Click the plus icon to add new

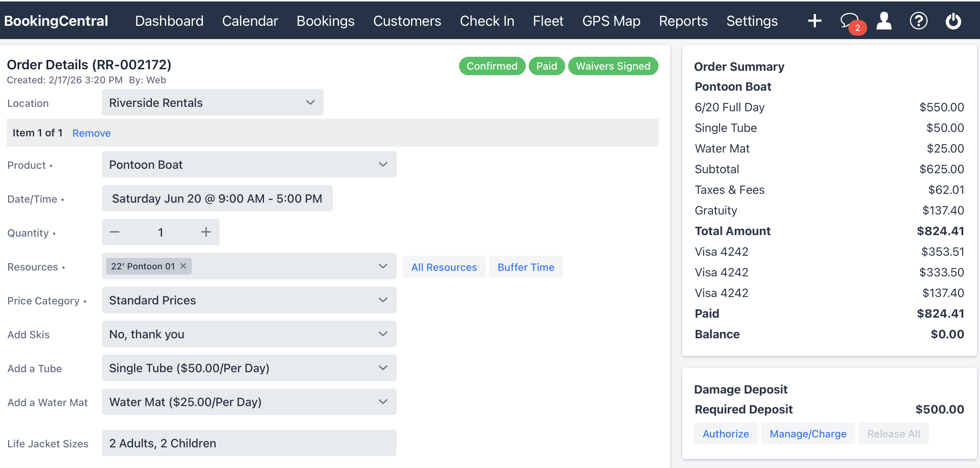(x=814, y=21)
